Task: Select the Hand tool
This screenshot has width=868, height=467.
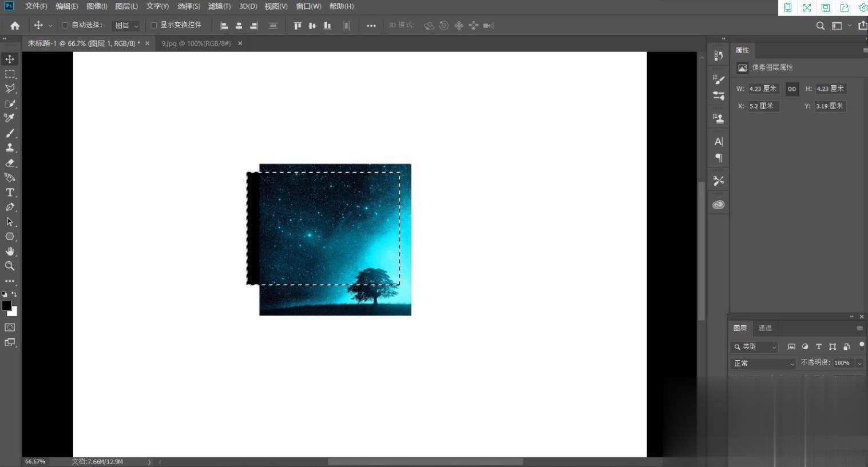Action: coord(10,251)
